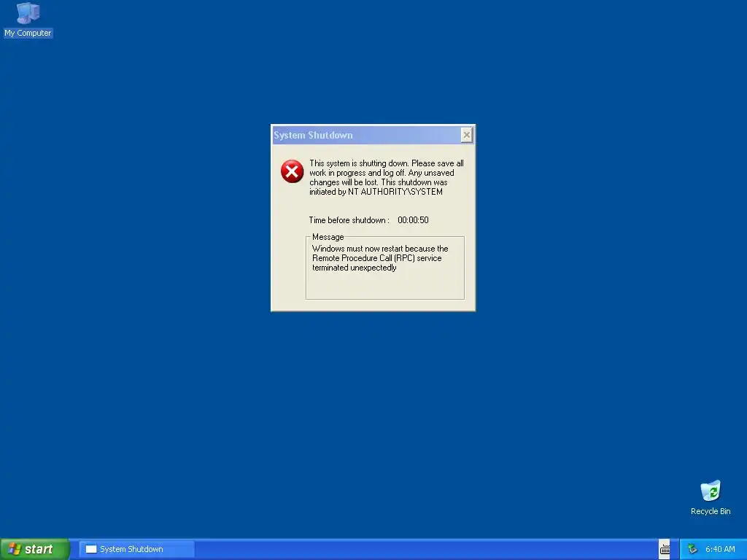Click the 'Time before shutdown :' label
The height and width of the screenshot is (560, 747).
tap(349, 220)
